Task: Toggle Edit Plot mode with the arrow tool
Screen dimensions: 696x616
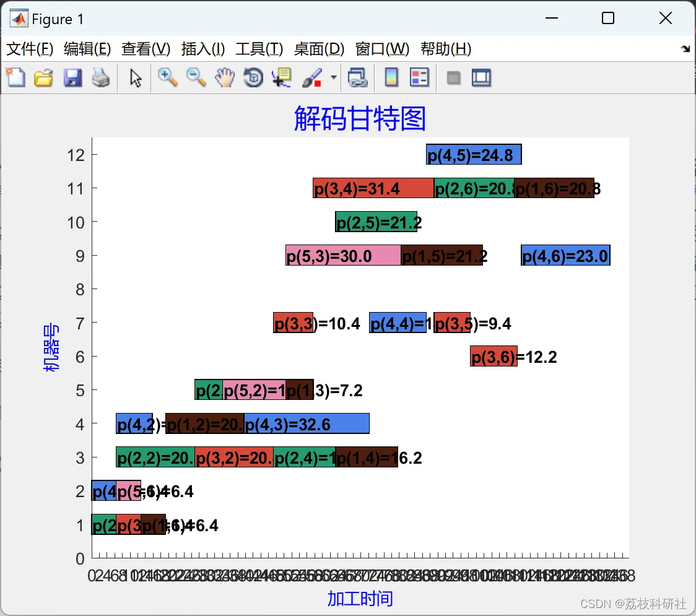Action: coord(134,77)
